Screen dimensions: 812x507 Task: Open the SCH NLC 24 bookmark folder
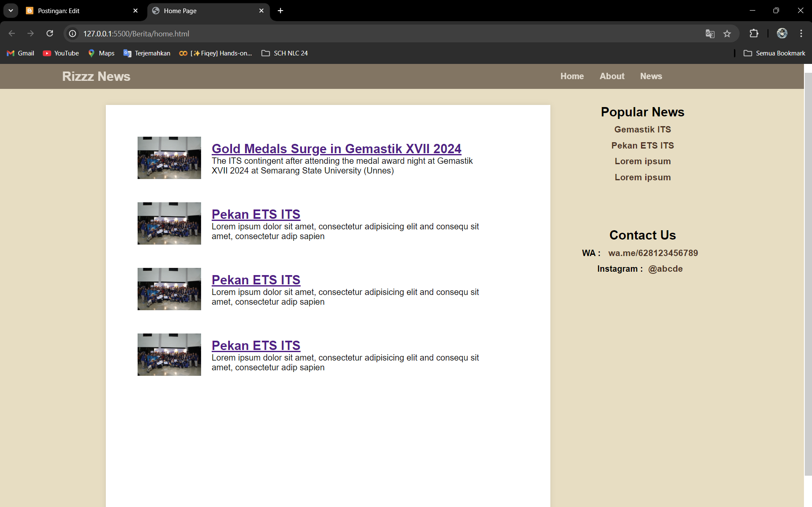(x=284, y=53)
